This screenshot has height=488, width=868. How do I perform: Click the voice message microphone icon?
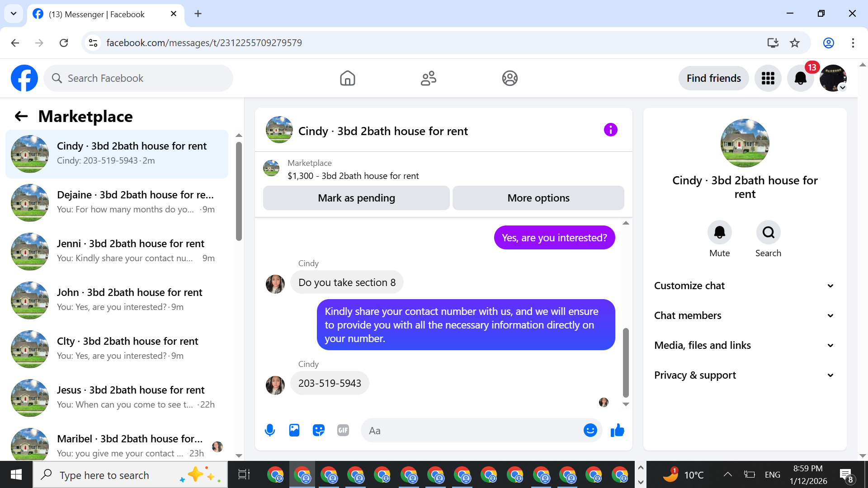tap(270, 430)
